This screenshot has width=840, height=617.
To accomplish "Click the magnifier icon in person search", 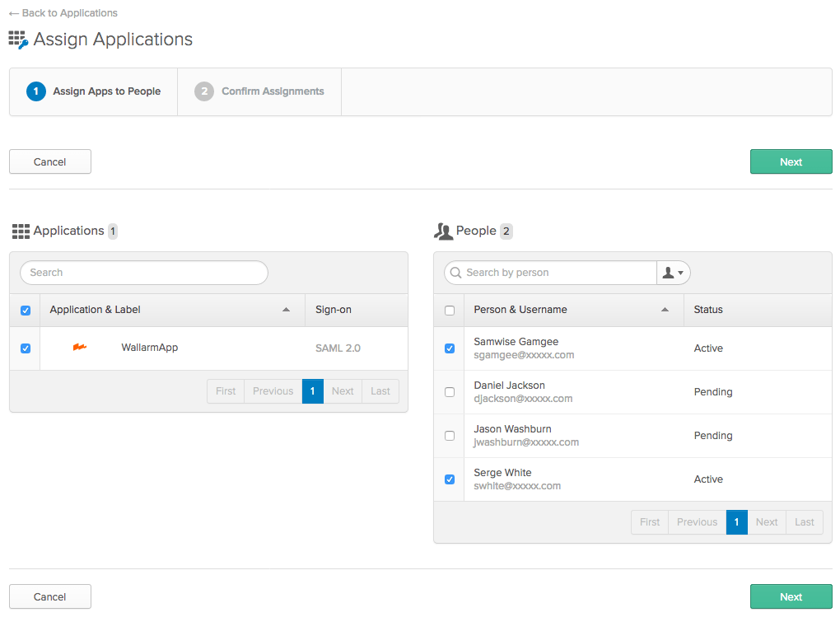I will [x=455, y=273].
